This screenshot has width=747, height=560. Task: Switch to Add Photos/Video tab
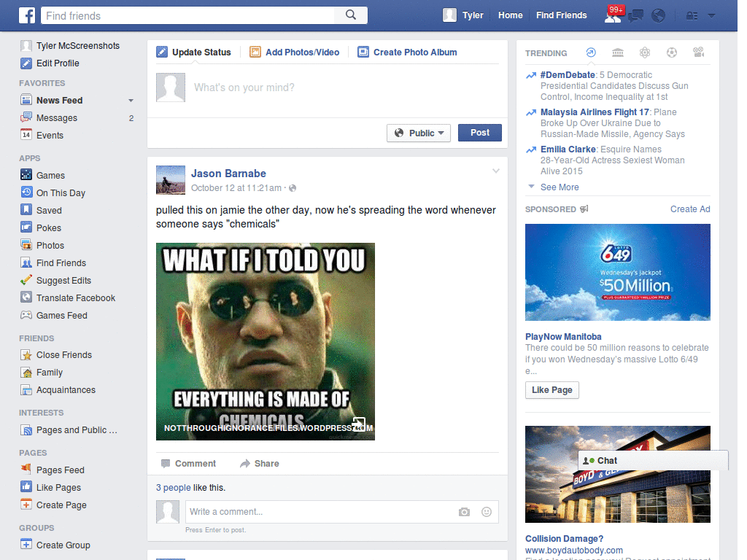(295, 52)
